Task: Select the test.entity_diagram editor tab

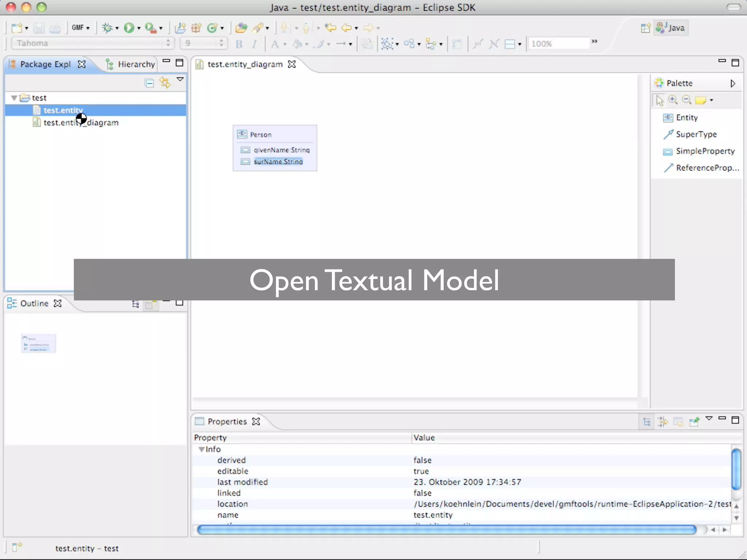Action: (x=245, y=65)
